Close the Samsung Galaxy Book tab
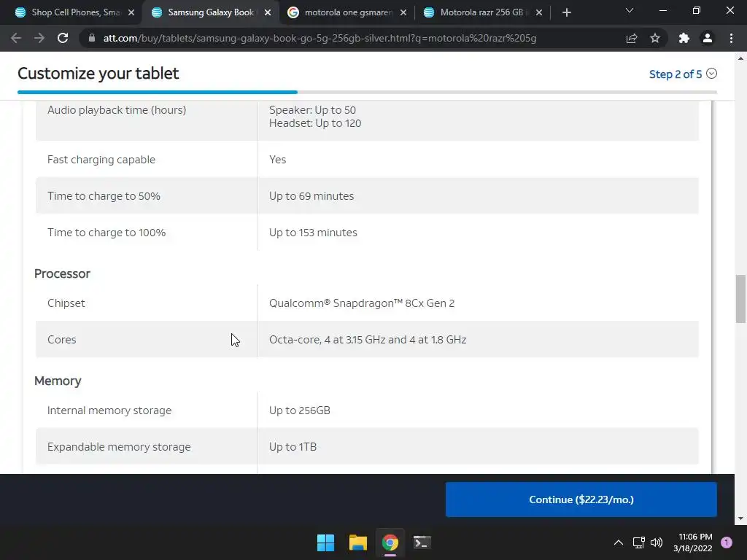 pyautogui.click(x=268, y=13)
